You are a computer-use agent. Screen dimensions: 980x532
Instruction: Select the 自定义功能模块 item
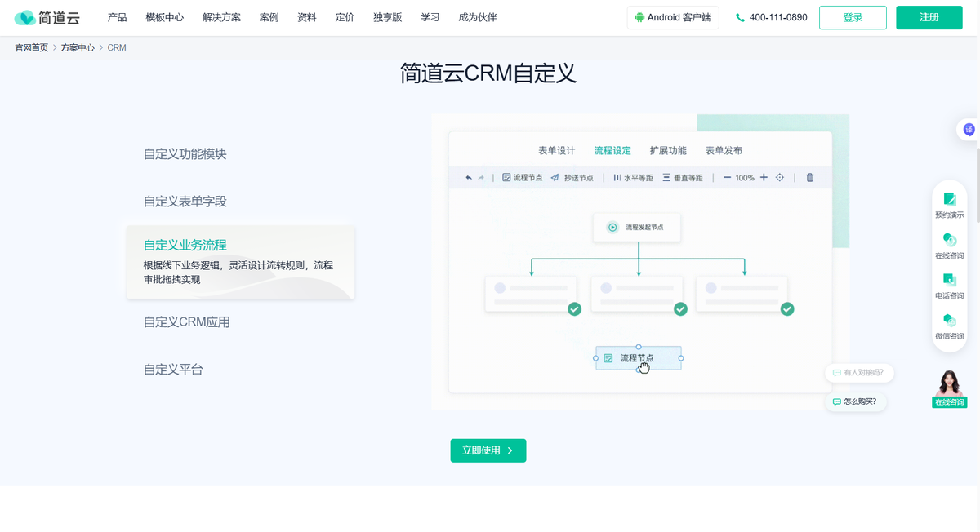185,153
